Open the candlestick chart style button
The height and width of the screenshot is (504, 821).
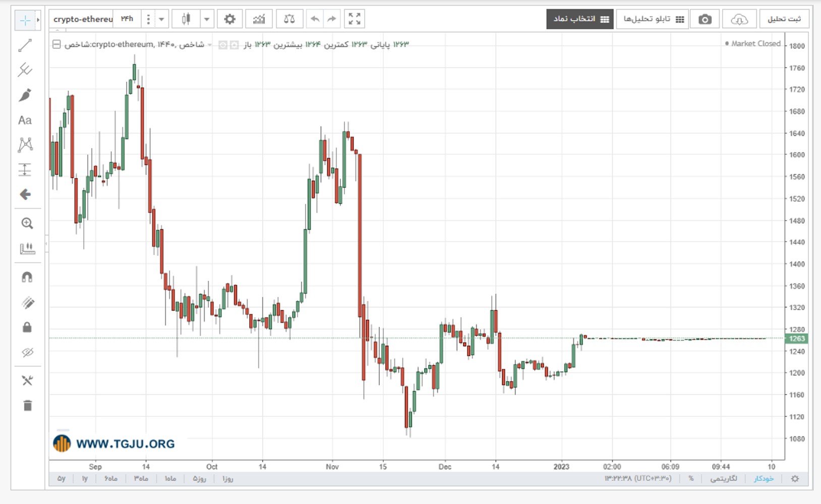[186, 19]
